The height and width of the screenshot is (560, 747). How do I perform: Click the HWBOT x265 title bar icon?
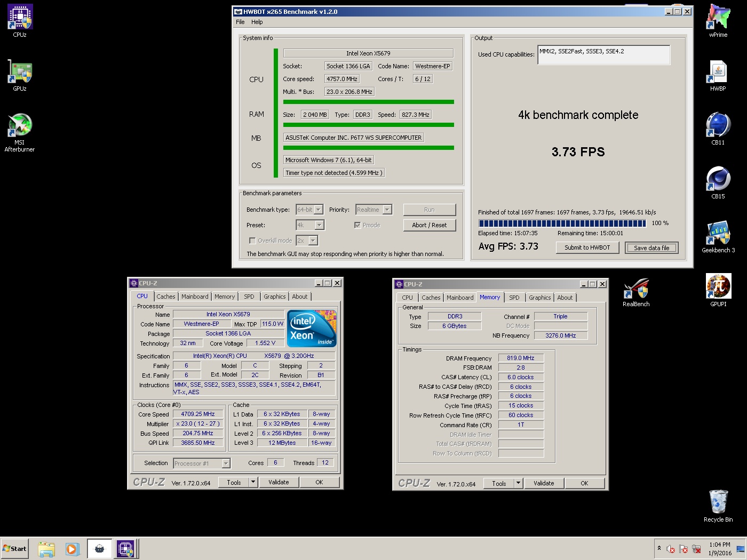(x=238, y=12)
